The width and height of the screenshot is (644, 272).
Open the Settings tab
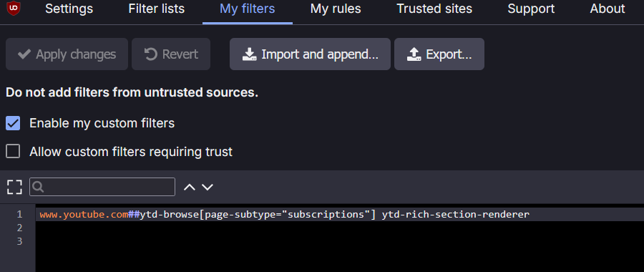click(x=69, y=9)
